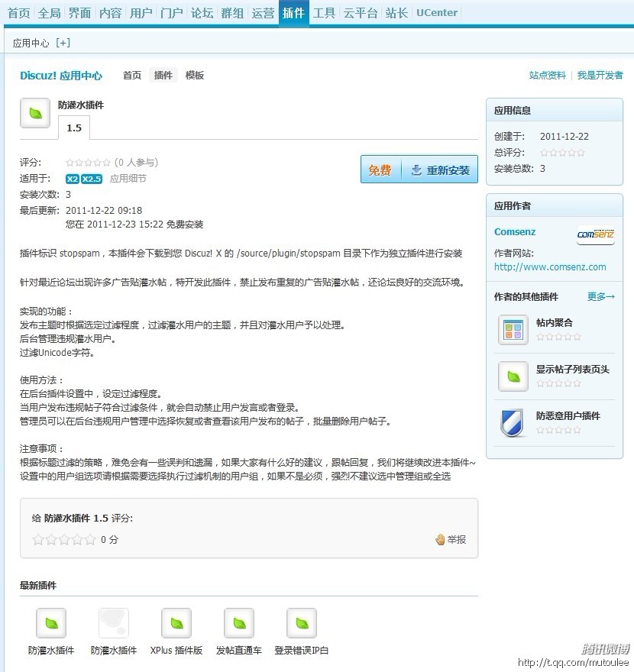This screenshot has width=634, height=672.
Task: Open the 发帖直通车 text link
Action: coord(239,650)
